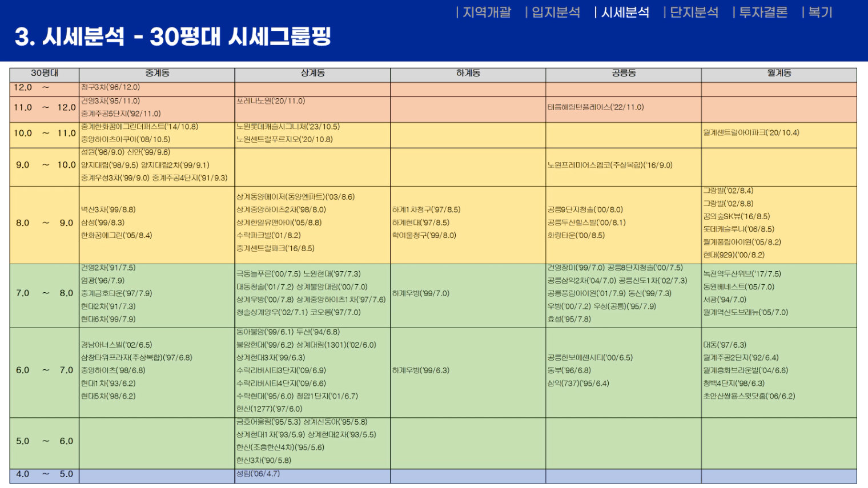Open the 투자결론 tab
Image resolution: width=868 pixels, height=488 pixels.
(x=763, y=13)
